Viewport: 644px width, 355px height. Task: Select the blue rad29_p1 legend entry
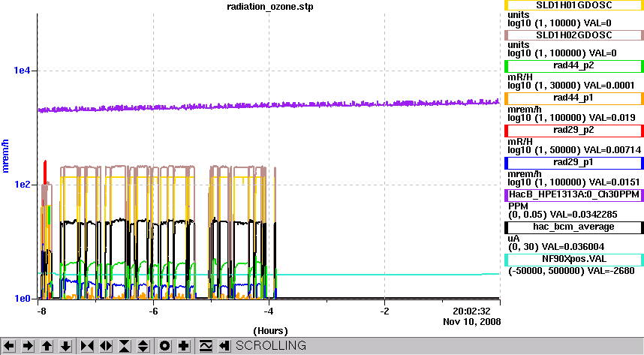573,163
